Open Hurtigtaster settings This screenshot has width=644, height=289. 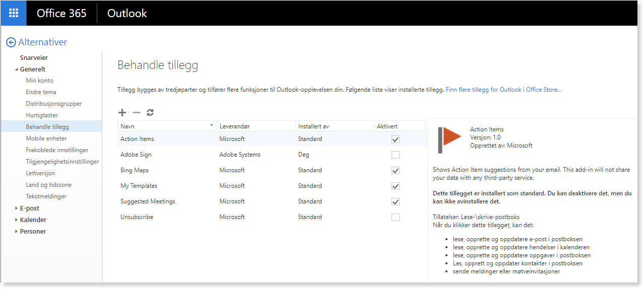pos(42,115)
